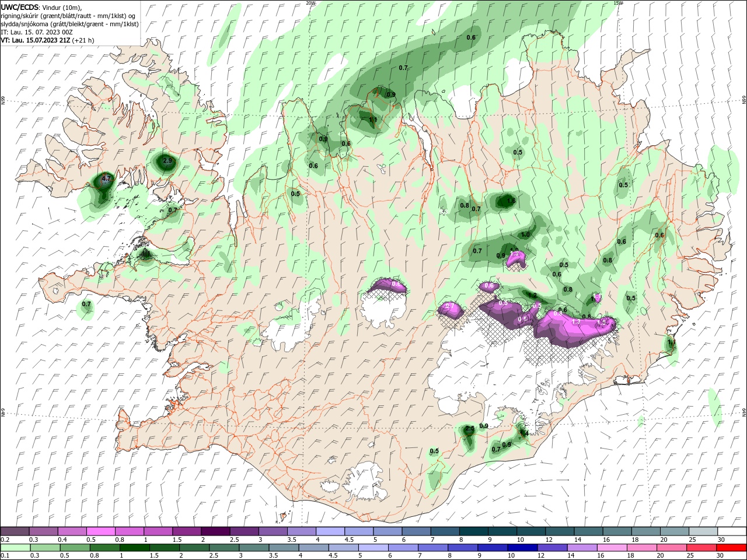Click the dark mauve 0.2 snow legend swatch
This screenshot has width=747, height=560.
tap(15, 531)
